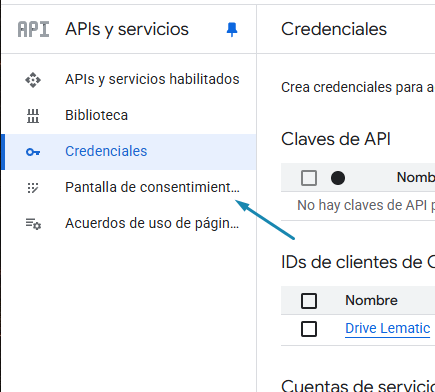Screen dimensions: 435x392
Task: Tick the select-all checkbox beside Nombre column
Action: click(309, 301)
